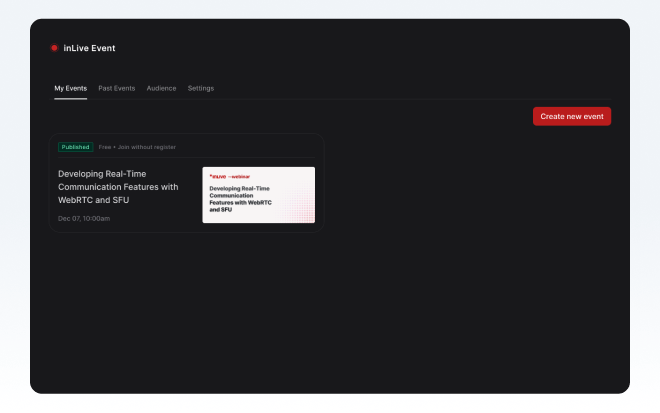Open the My Events tab
The height and width of the screenshot is (413, 660).
click(x=71, y=88)
